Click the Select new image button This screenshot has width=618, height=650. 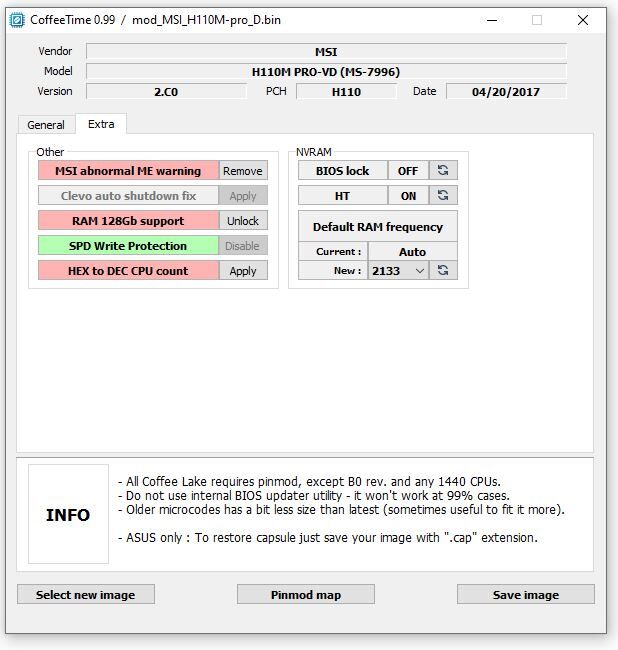pos(86,594)
